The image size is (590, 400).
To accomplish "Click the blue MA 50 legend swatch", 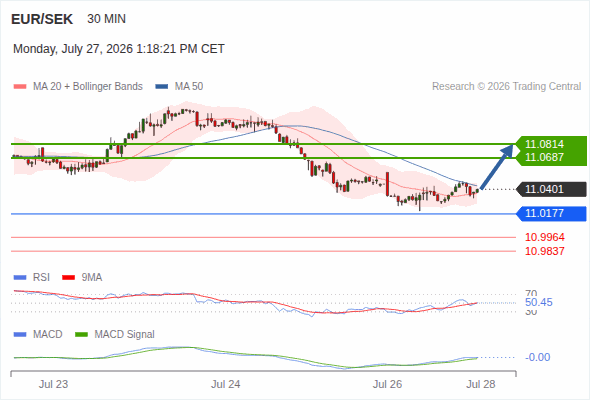I will point(162,87).
